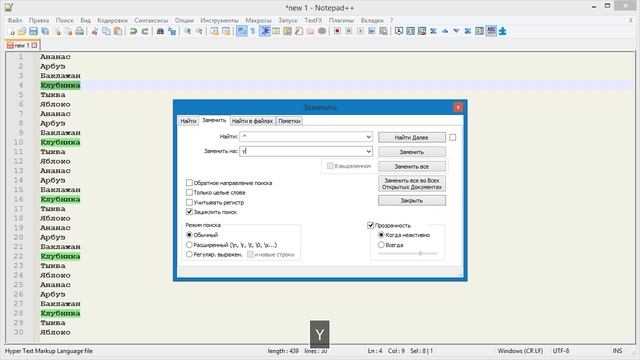This screenshot has height=360, width=640.
Task: Click the Playback macro icon
Action: pyautogui.click(x=360, y=31)
